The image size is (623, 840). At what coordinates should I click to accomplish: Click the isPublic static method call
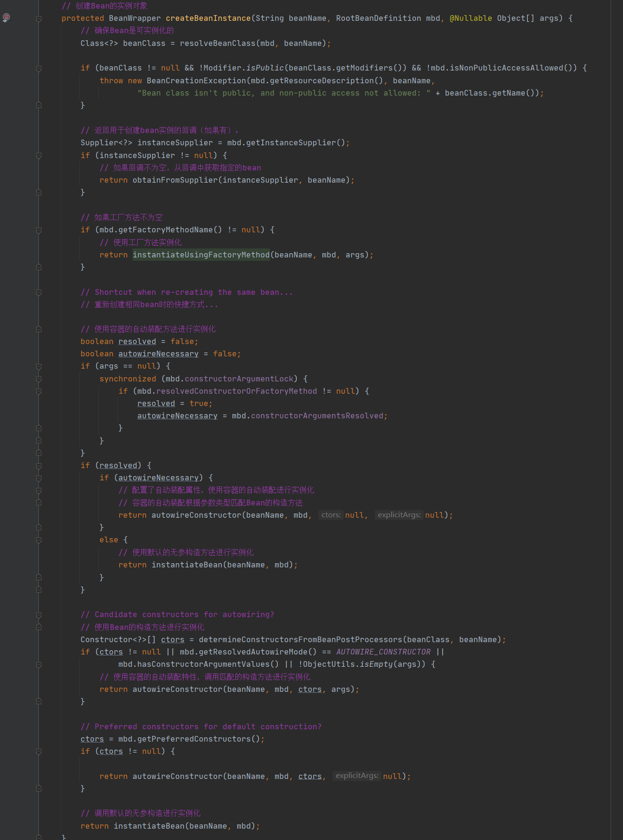pos(265,68)
